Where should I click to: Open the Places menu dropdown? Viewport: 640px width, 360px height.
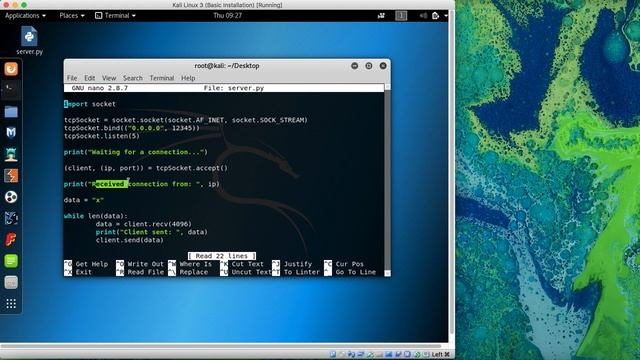[x=72, y=16]
